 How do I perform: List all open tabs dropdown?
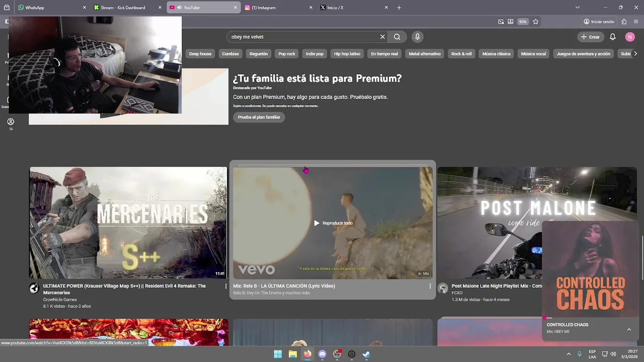577,8
